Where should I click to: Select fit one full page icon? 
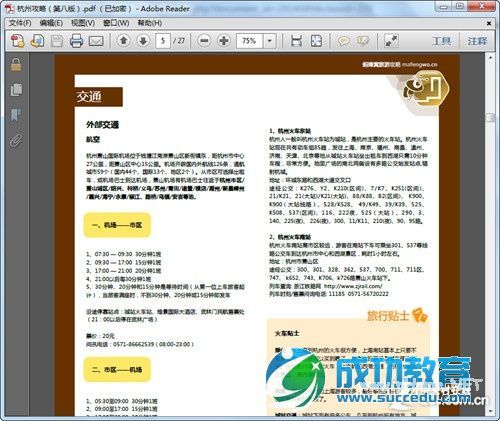click(316, 41)
